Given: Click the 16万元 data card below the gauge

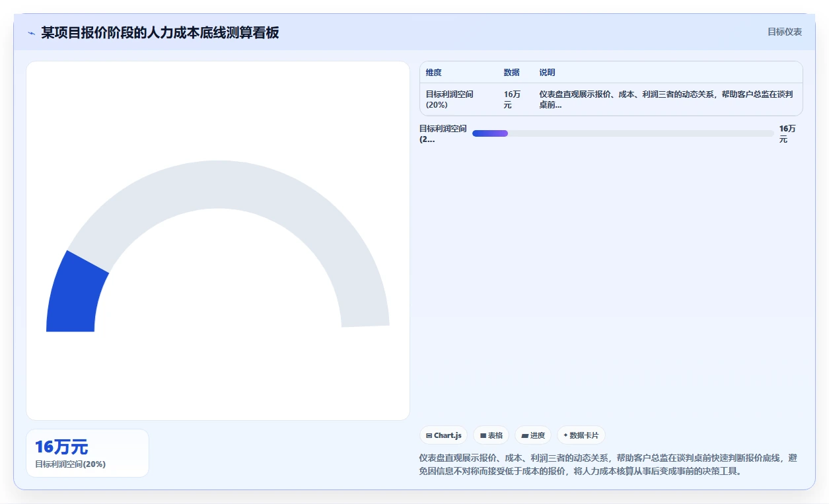Looking at the screenshot, I should point(87,453).
